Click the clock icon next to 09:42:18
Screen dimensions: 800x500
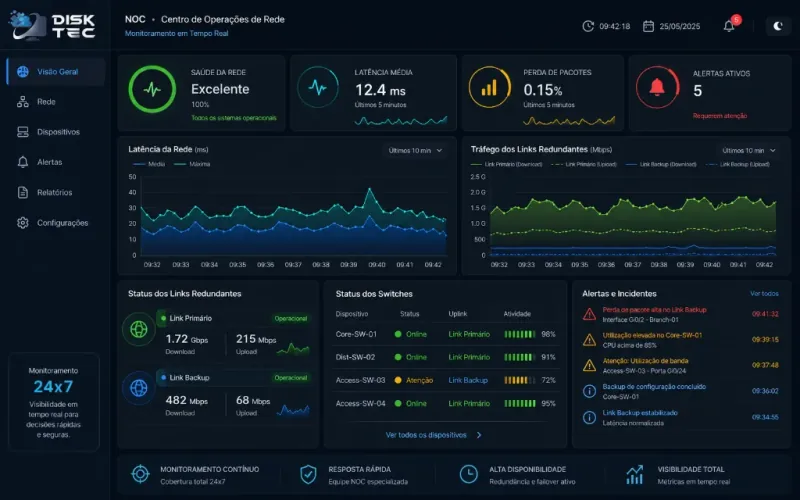coord(588,26)
